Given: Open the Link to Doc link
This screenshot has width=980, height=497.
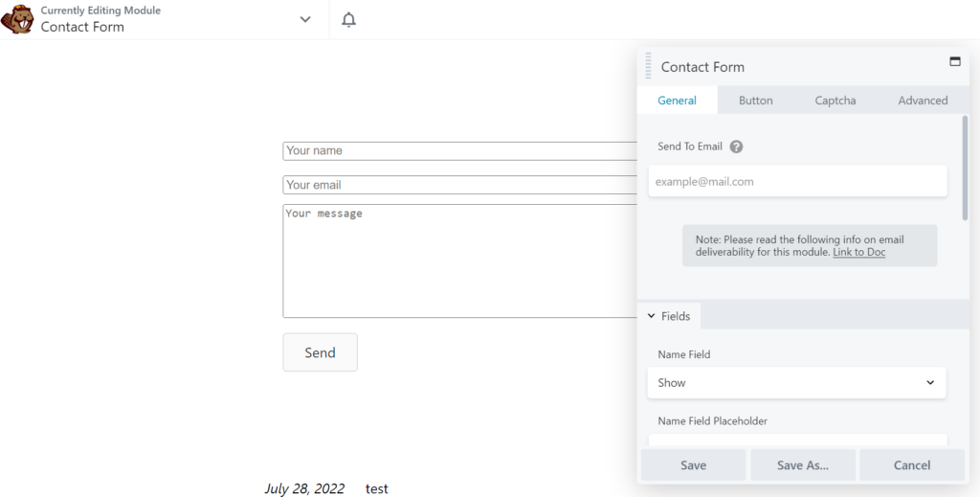Looking at the screenshot, I should point(858,252).
